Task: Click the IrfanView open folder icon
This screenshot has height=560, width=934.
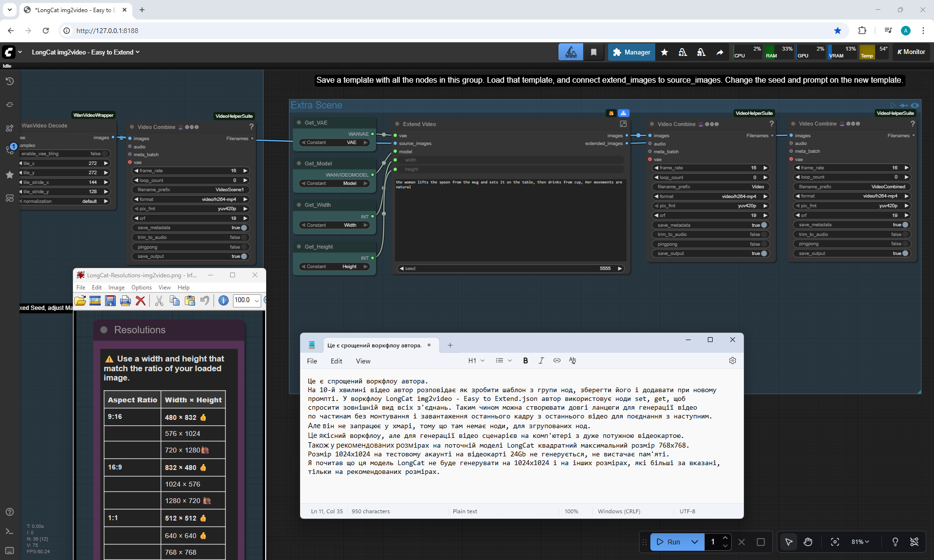Action: click(80, 301)
